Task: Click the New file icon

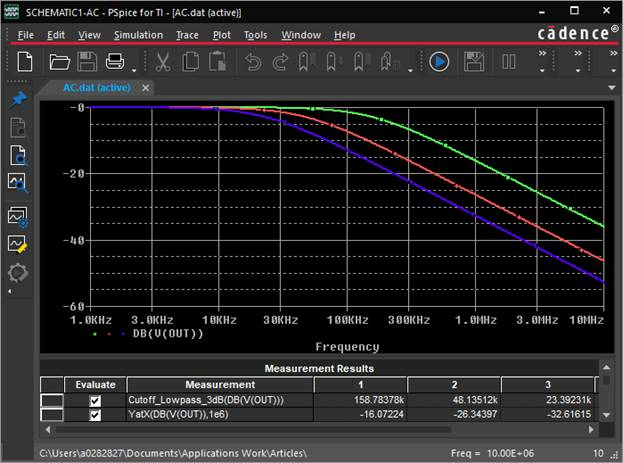Action: point(24,62)
